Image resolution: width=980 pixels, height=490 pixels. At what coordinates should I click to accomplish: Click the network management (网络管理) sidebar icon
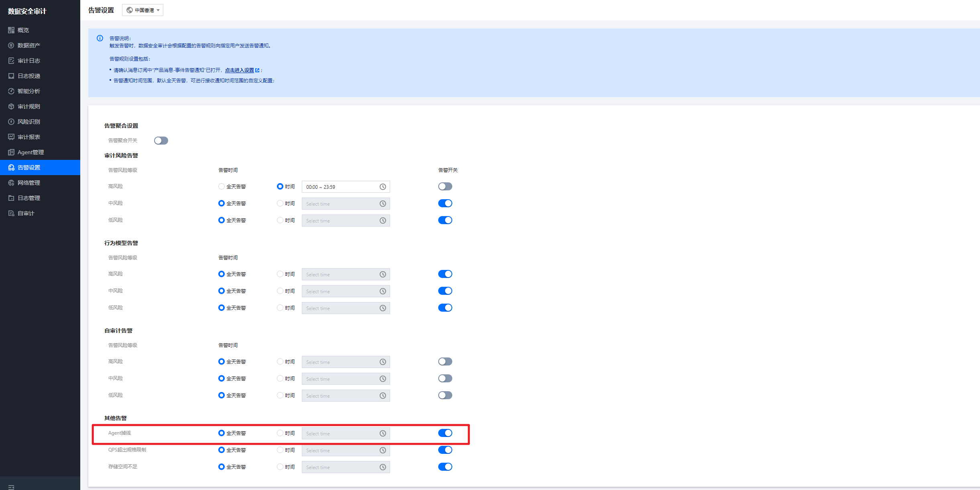(11, 183)
